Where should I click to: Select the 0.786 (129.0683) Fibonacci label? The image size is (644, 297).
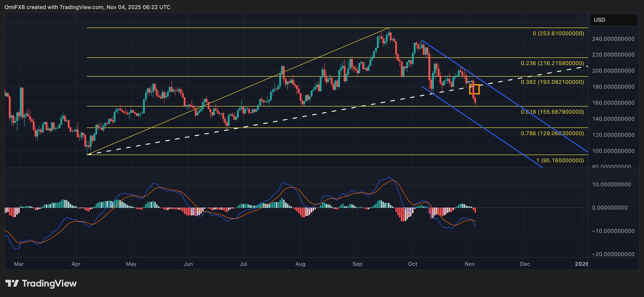click(552, 133)
